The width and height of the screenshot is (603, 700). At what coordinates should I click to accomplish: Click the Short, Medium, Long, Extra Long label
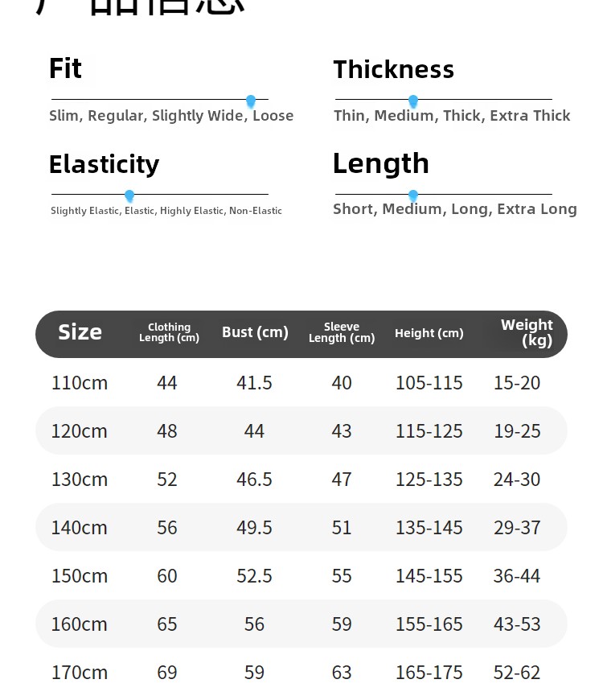455,209
